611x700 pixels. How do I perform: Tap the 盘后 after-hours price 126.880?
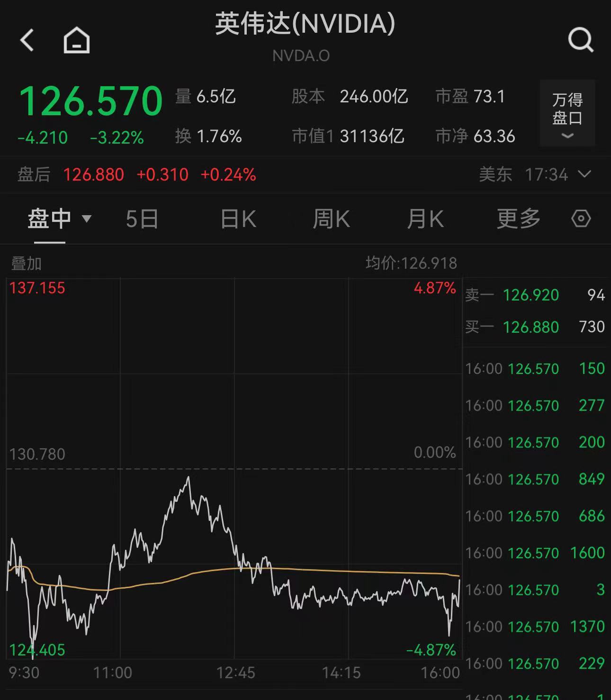tap(94, 175)
